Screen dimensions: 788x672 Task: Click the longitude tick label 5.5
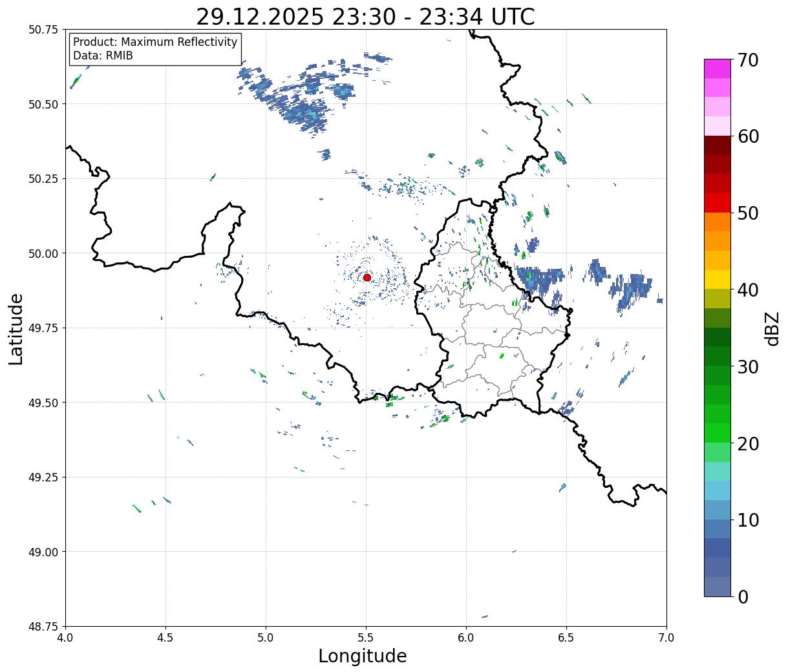click(366, 638)
